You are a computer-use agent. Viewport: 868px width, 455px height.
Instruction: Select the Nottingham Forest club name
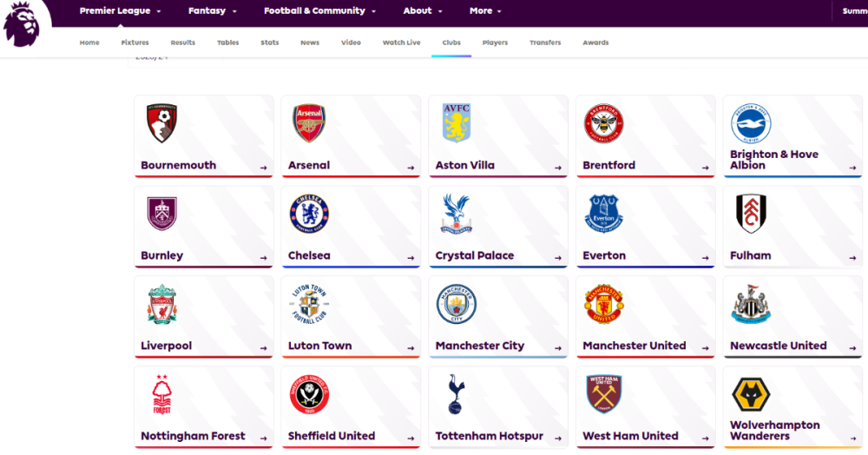[193, 436]
